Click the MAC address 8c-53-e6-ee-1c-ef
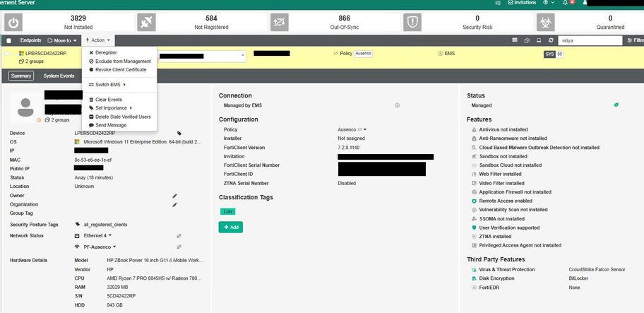Image resolution: width=644 pixels, height=313 pixels. [x=93, y=160]
